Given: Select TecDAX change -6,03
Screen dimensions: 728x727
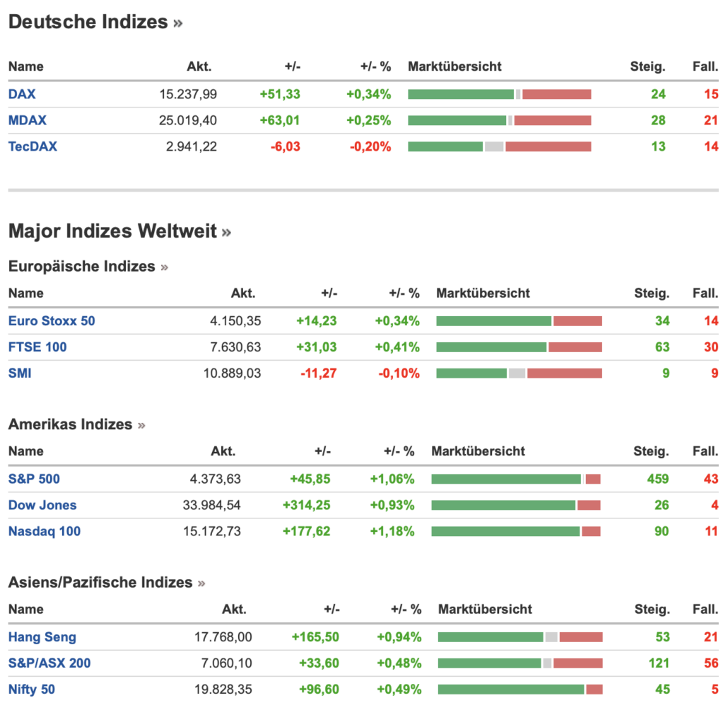Looking at the screenshot, I should 286,147.
